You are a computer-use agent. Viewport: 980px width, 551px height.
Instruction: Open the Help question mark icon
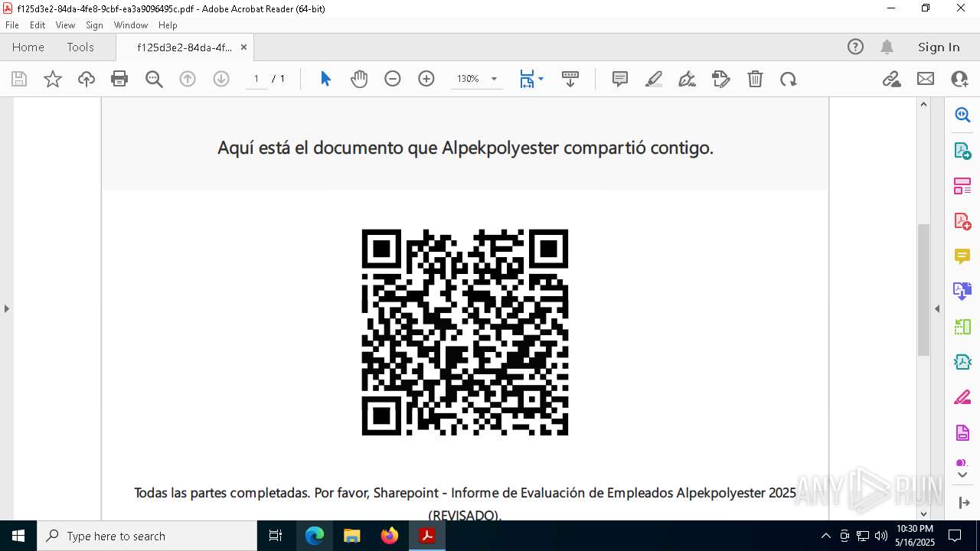(x=855, y=47)
